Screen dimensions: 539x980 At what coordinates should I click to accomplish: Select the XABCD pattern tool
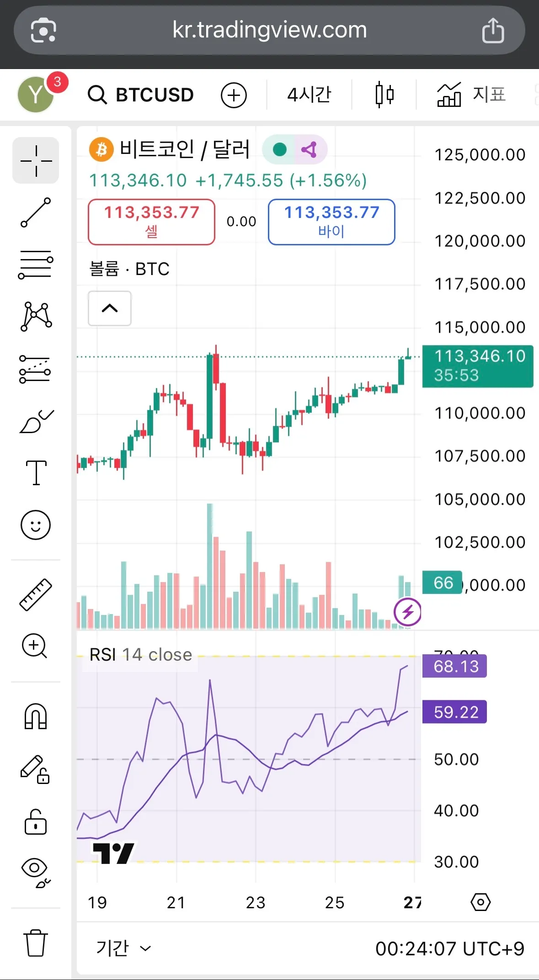(36, 316)
